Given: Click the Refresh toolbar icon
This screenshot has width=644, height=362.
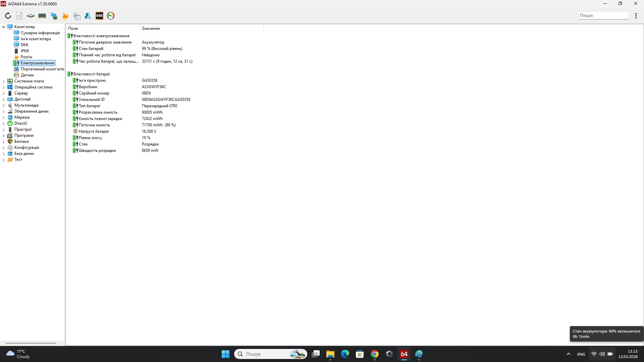Looking at the screenshot, I should (8, 16).
